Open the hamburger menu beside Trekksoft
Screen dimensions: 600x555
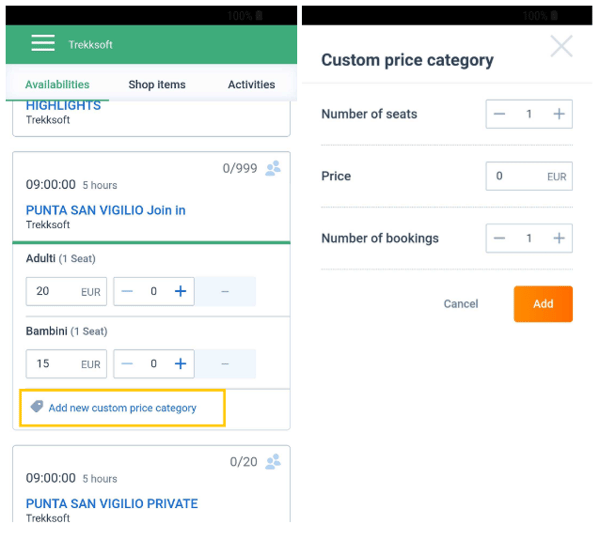coord(43,43)
